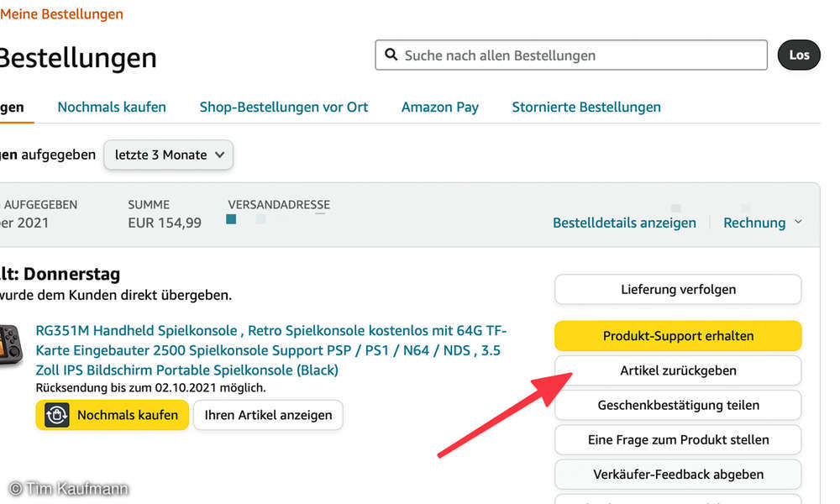The image size is (840, 504).
Task: Switch to the Stornierte Bestellungen tab
Action: pos(585,107)
